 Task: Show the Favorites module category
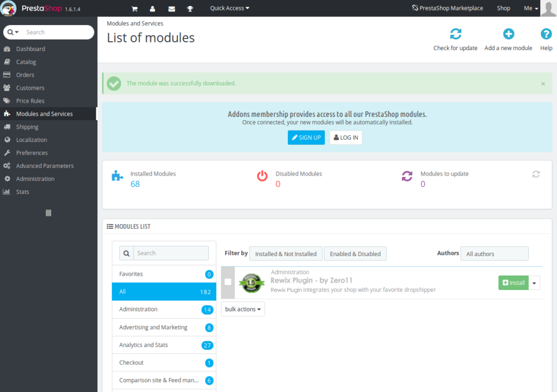164,274
